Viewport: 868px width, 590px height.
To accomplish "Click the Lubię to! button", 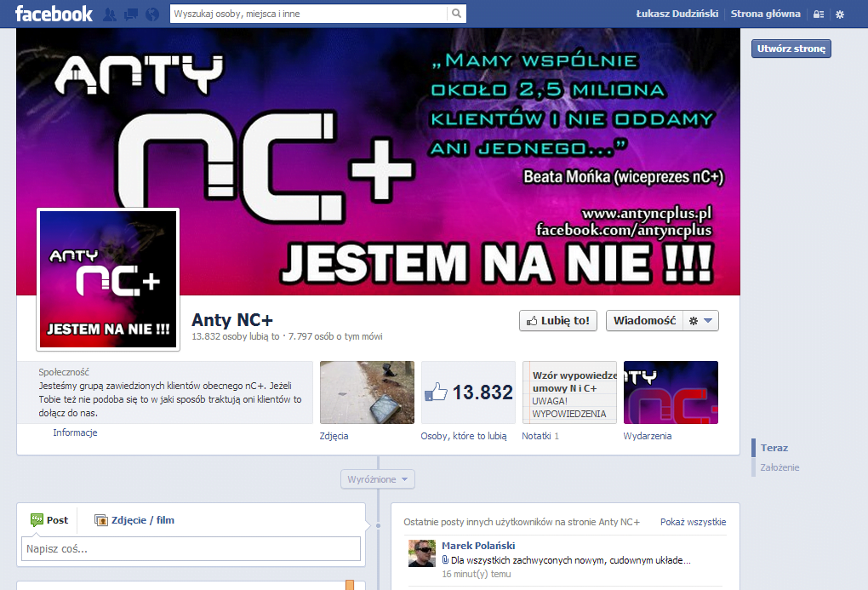I will 557,320.
